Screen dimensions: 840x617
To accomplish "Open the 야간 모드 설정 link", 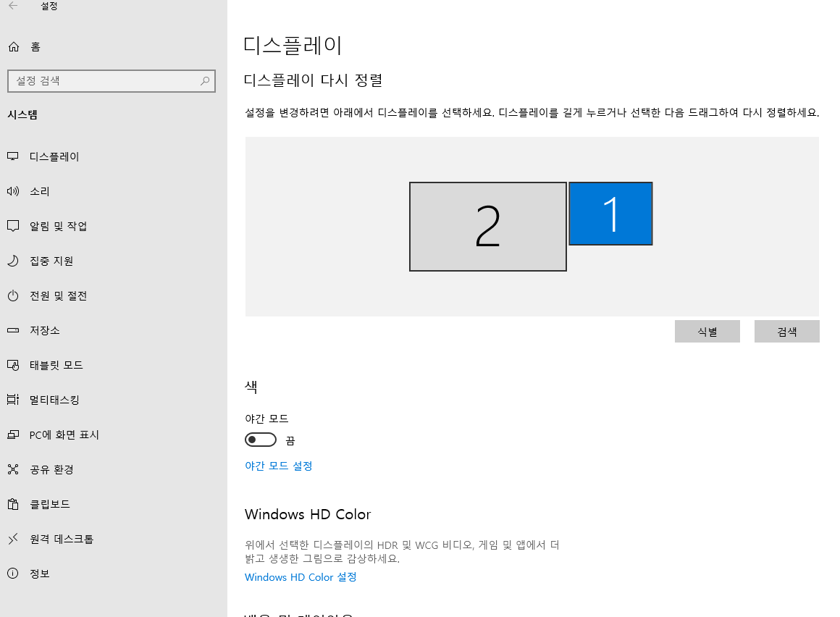I will [279, 466].
